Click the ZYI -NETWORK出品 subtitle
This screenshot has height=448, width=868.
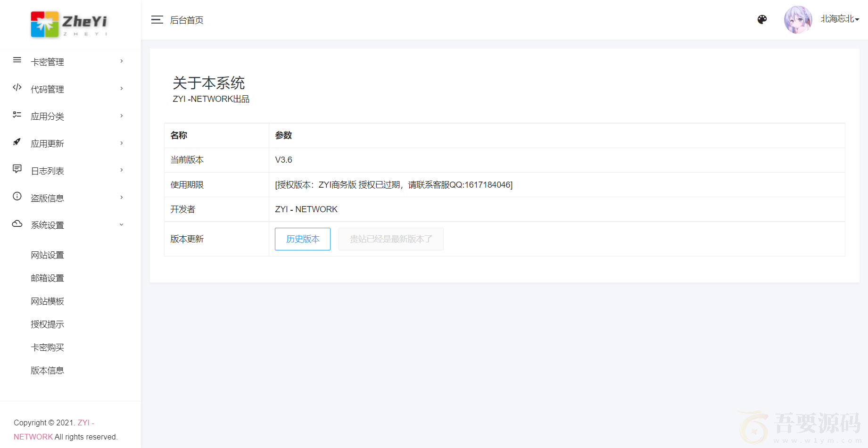pos(211,99)
